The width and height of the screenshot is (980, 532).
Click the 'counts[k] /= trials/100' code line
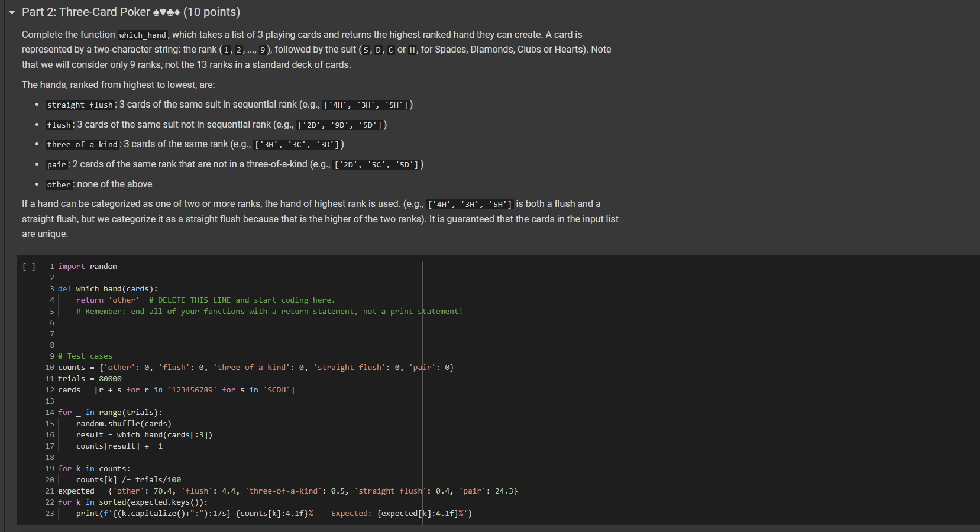pyautogui.click(x=128, y=480)
